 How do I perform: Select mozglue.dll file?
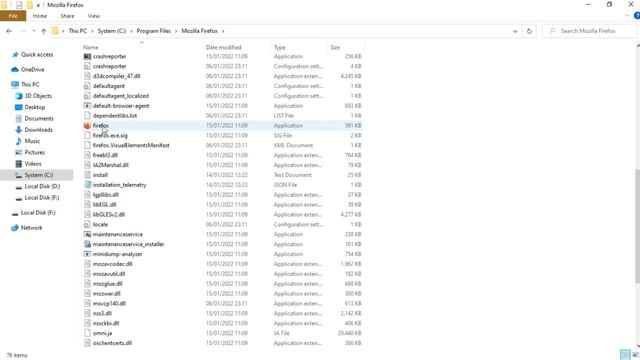(x=107, y=284)
